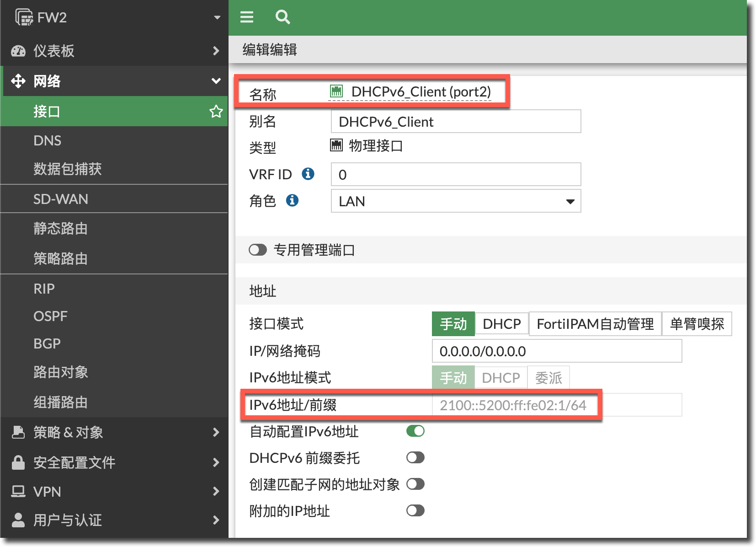The width and height of the screenshot is (756, 547).
Task: Open the search magnifier in top bar
Action: [x=282, y=17]
